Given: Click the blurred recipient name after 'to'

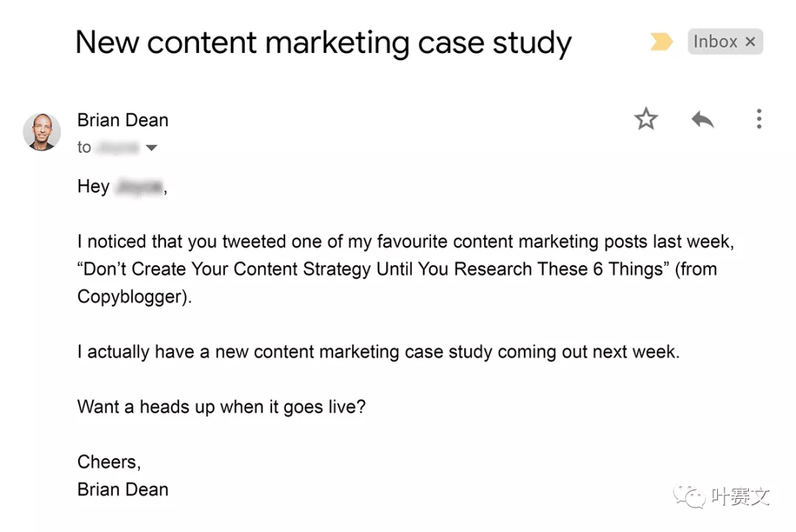Looking at the screenshot, I should pos(116,147).
